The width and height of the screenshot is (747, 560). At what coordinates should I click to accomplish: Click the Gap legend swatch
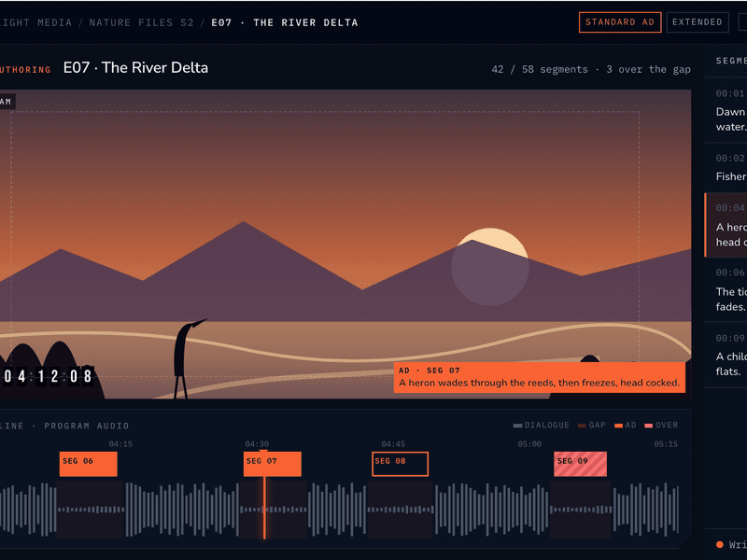coord(582,426)
